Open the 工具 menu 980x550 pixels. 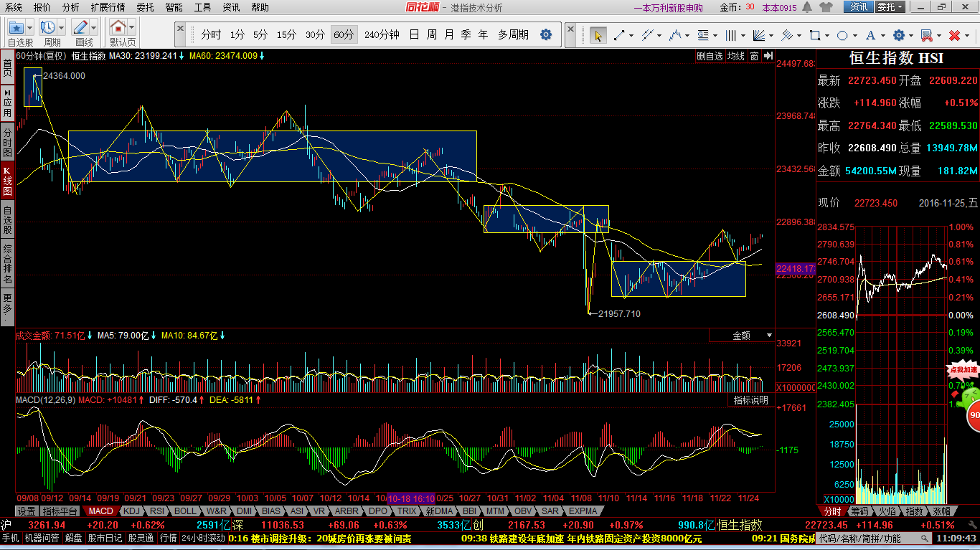coord(203,7)
